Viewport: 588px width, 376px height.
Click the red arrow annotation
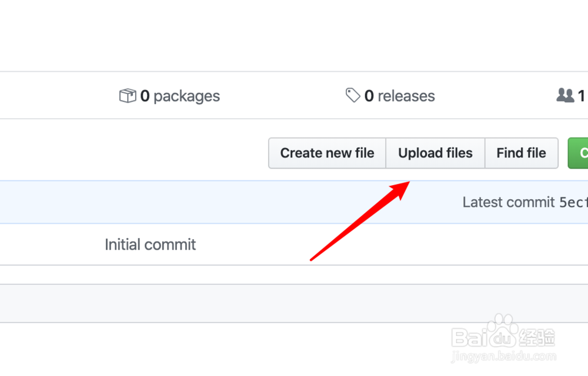point(360,220)
